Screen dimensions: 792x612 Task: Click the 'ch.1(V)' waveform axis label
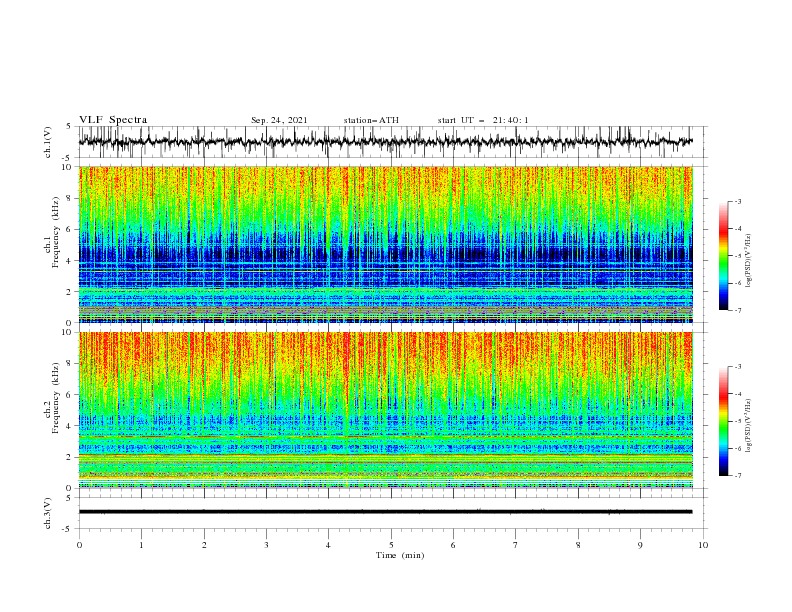tap(48, 142)
